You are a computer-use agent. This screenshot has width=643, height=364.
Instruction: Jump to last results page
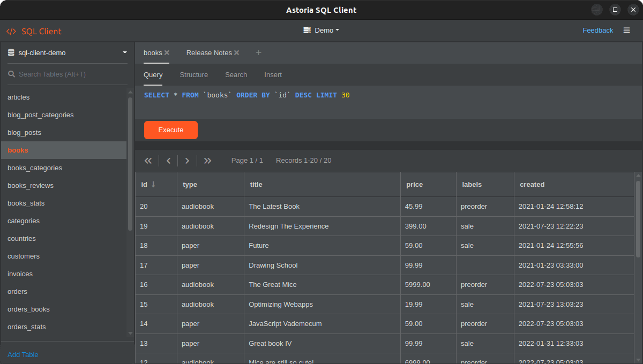tap(207, 161)
